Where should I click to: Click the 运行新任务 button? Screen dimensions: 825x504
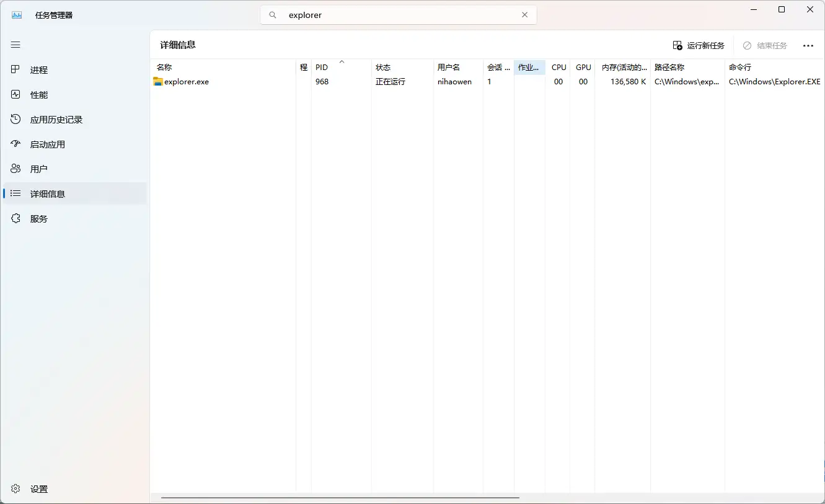699,45
